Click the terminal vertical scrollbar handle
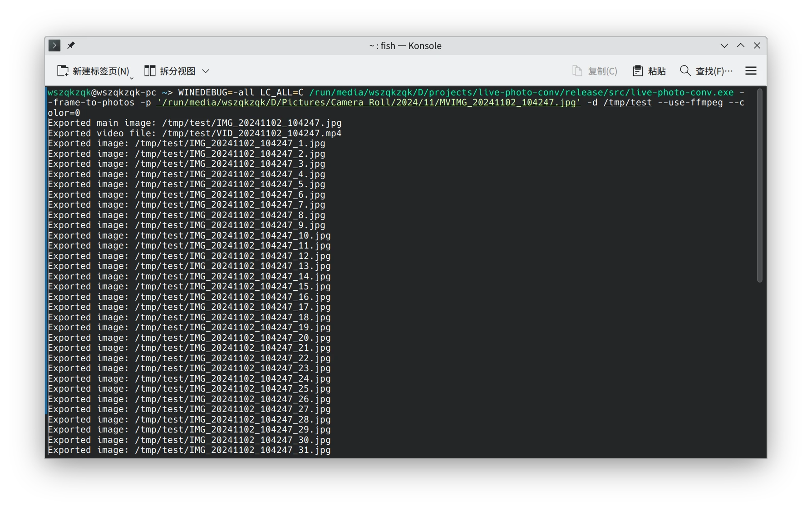Image resolution: width=812 pixels, height=512 pixels. click(x=760, y=185)
